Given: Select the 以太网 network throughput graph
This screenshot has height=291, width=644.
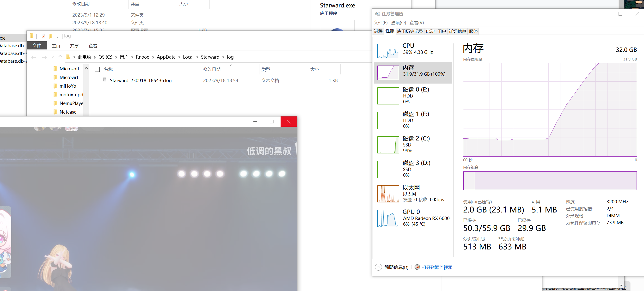Looking at the screenshot, I should (x=412, y=194).
